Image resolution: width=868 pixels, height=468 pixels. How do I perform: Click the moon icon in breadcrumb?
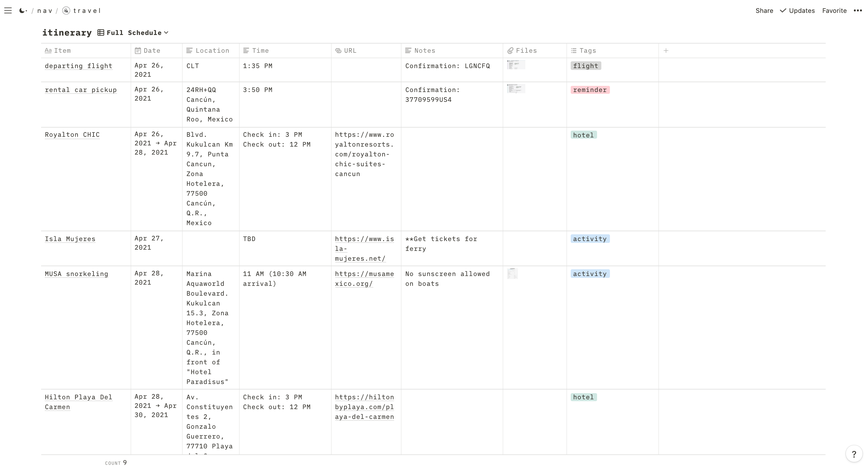(x=23, y=10)
